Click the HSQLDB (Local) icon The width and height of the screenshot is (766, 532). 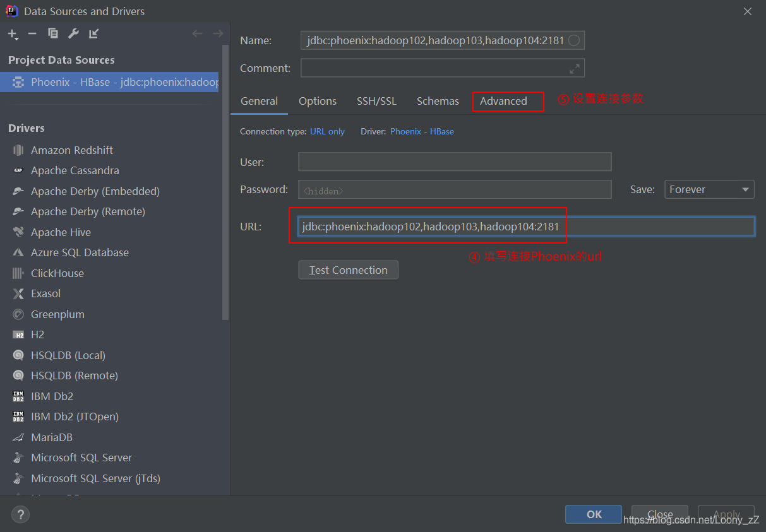tap(18, 355)
